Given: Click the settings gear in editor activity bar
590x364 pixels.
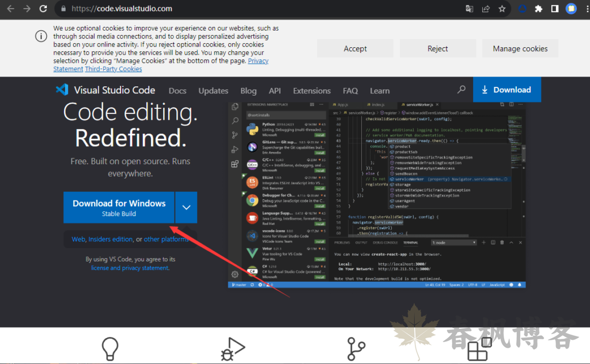Looking at the screenshot, I should [x=235, y=274].
